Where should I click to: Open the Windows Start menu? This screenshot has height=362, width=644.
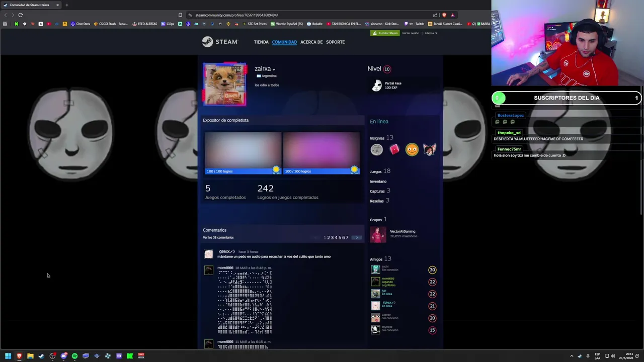click(8, 356)
